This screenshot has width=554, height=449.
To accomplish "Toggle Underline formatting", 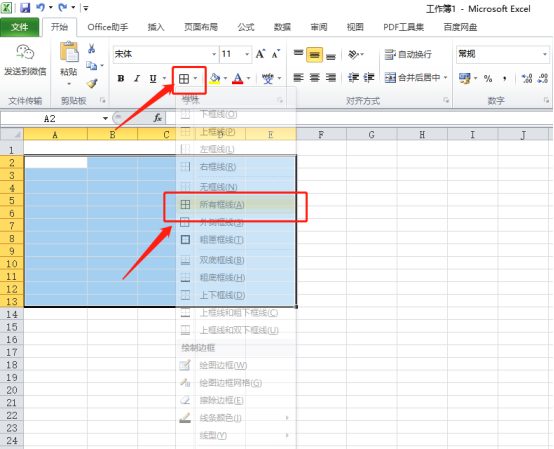I will 153,78.
